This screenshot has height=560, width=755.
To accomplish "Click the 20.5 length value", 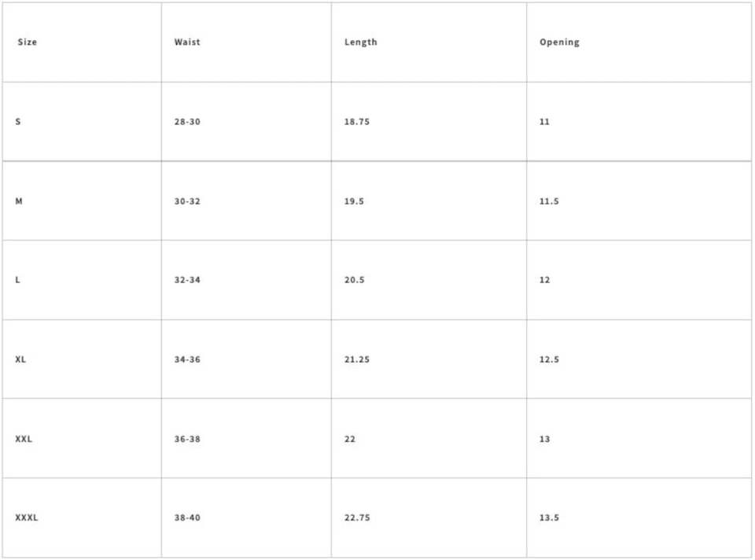I will (x=354, y=280).
